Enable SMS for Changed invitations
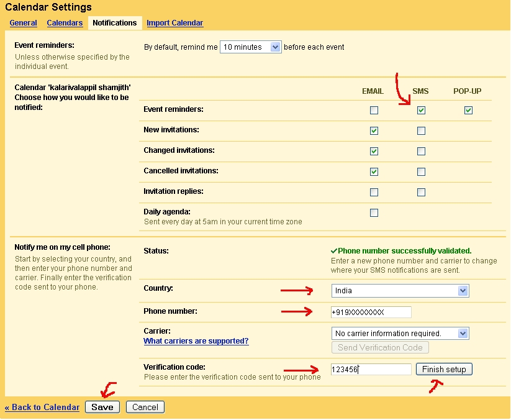Screen dimensions: 511x420 click(421, 152)
